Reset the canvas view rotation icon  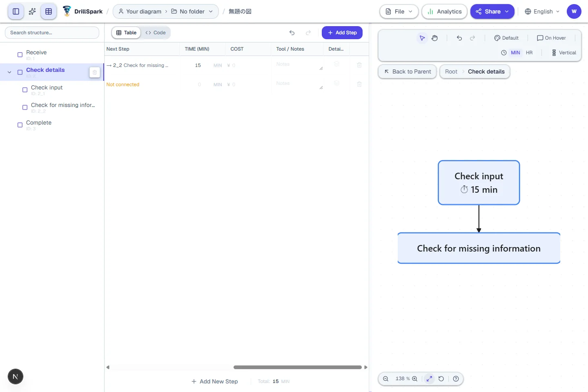[441, 379]
